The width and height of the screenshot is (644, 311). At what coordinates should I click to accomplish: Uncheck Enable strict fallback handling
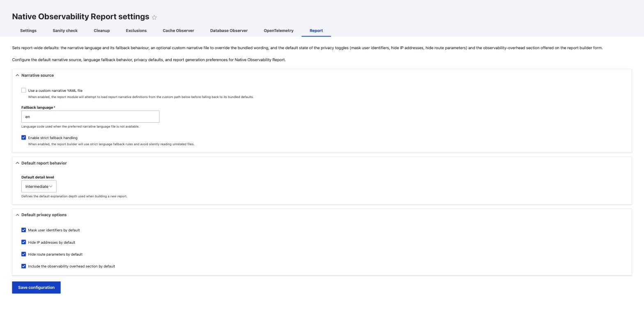click(x=23, y=137)
